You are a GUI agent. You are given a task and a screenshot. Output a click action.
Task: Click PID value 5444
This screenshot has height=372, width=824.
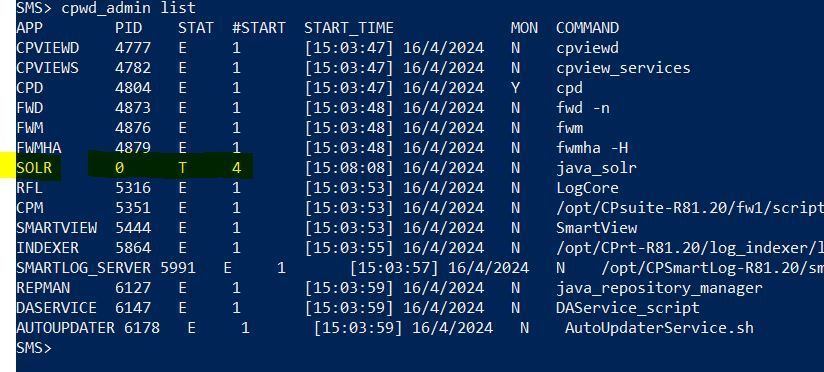coord(133,228)
